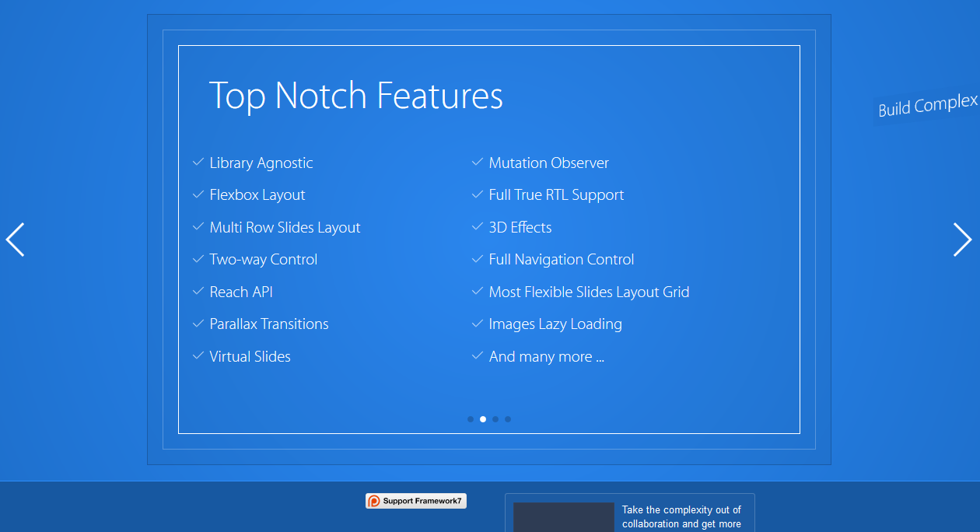
Task: Click the 'Full True RTL Support' text
Action: 557,195
